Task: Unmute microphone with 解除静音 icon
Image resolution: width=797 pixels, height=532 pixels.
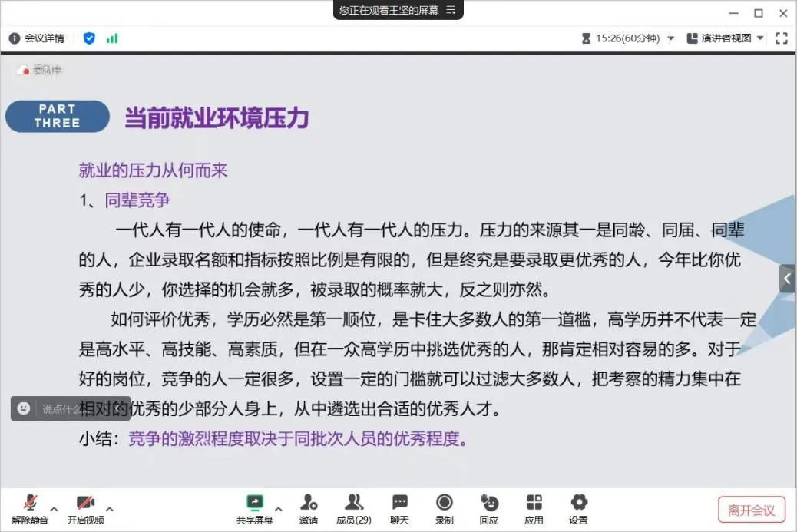Action: tap(30, 504)
